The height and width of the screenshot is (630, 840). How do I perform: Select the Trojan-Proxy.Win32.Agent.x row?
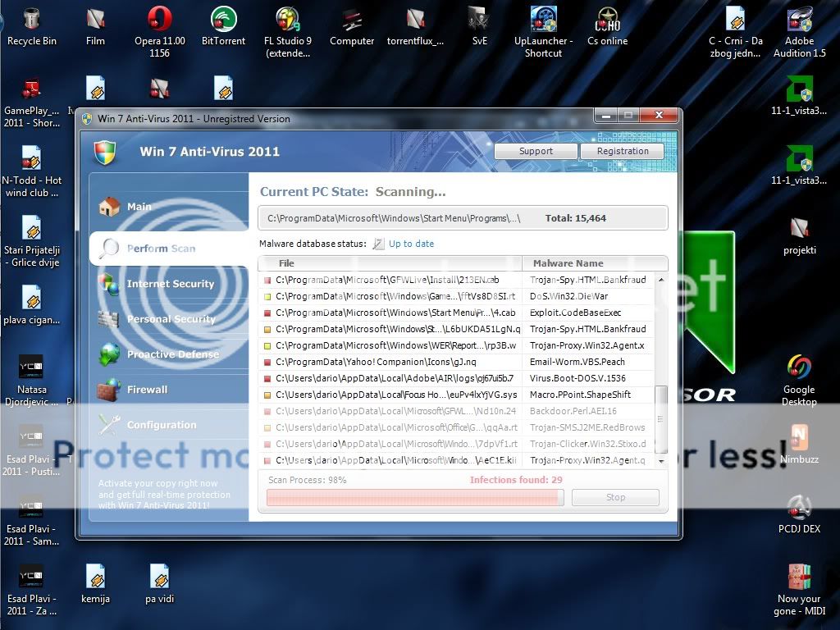point(456,345)
